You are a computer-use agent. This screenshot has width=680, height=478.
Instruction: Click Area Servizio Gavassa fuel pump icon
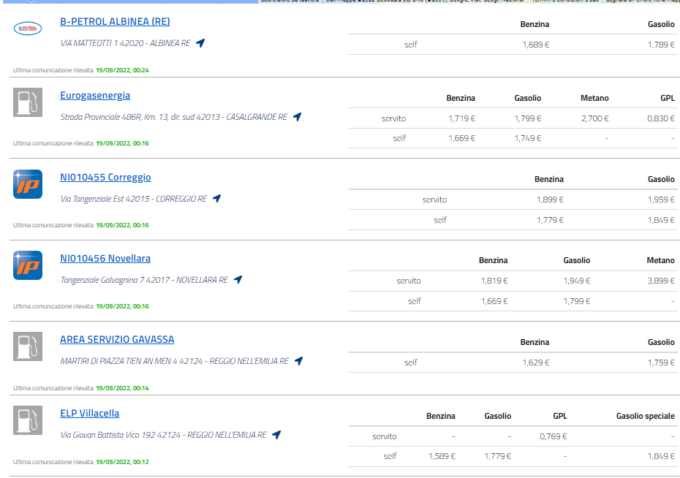pyautogui.click(x=28, y=347)
